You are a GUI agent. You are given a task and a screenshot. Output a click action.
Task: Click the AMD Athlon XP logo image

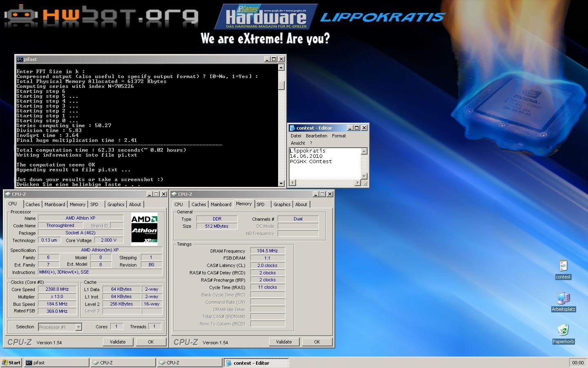click(x=144, y=229)
